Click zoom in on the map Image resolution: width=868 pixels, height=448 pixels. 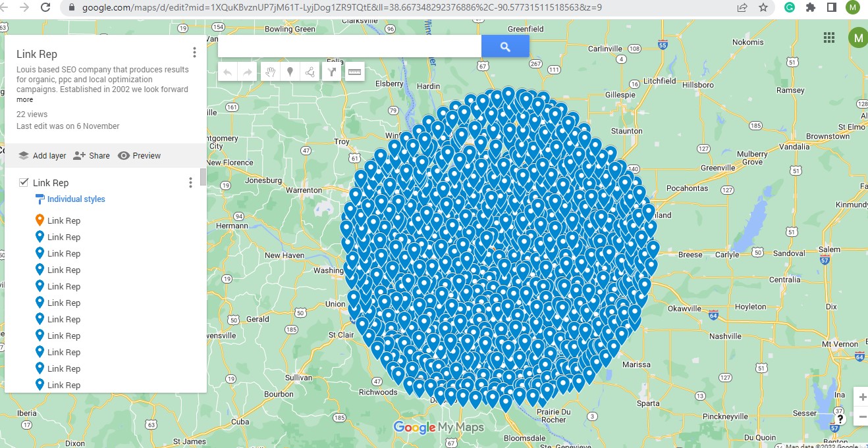click(861, 397)
